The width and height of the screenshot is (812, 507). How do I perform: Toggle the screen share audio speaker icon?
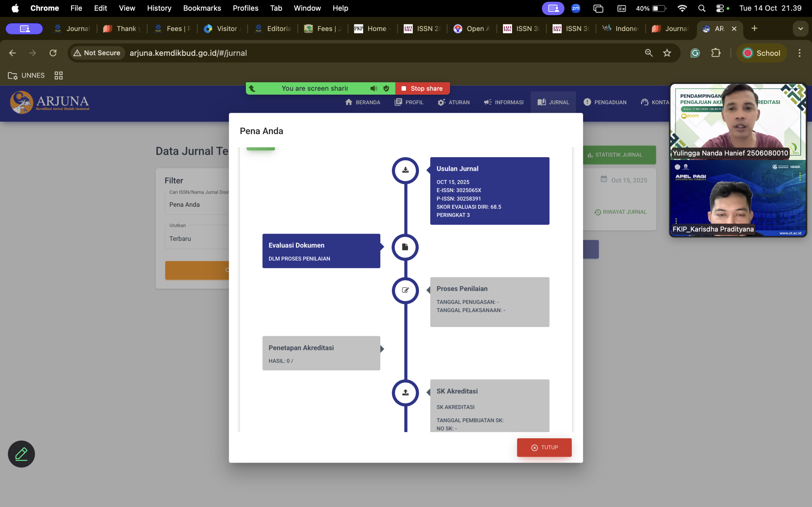point(373,88)
